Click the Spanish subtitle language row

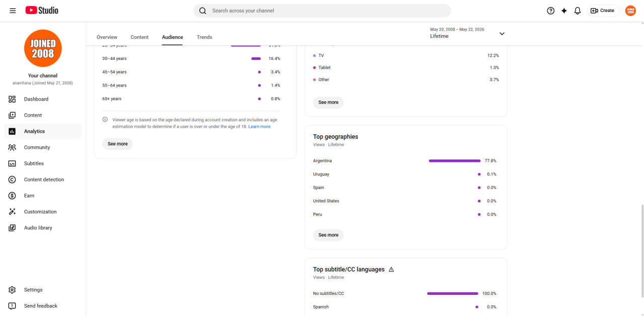(405, 307)
